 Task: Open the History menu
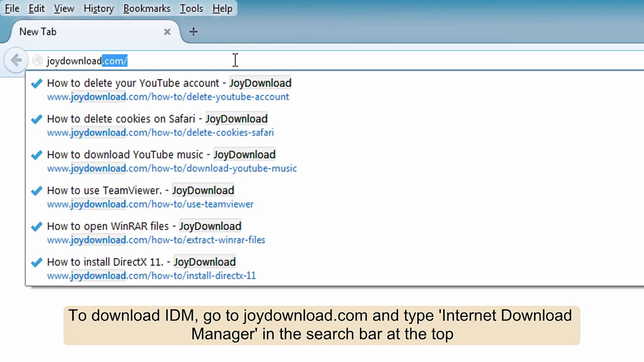(98, 8)
